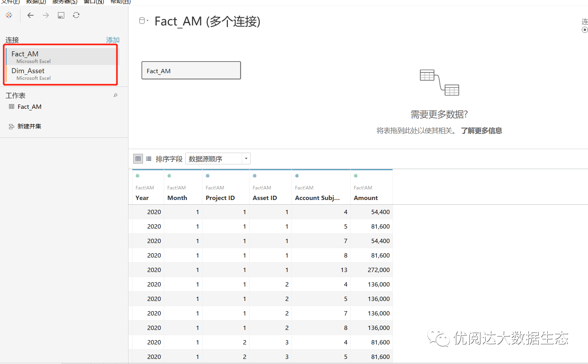Click the database cylinder icon beside Fact_AM title
This screenshot has height=364, width=588.
pyautogui.click(x=142, y=21)
